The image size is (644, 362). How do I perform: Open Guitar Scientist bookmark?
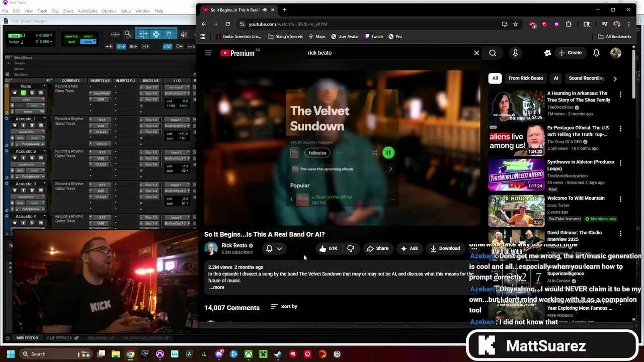[238, 36]
